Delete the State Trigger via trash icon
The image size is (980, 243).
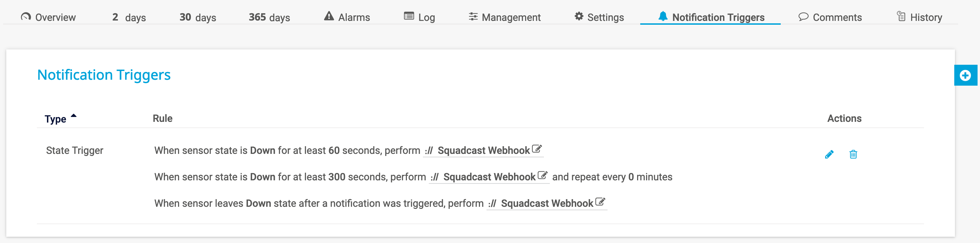[x=853, y=154]
